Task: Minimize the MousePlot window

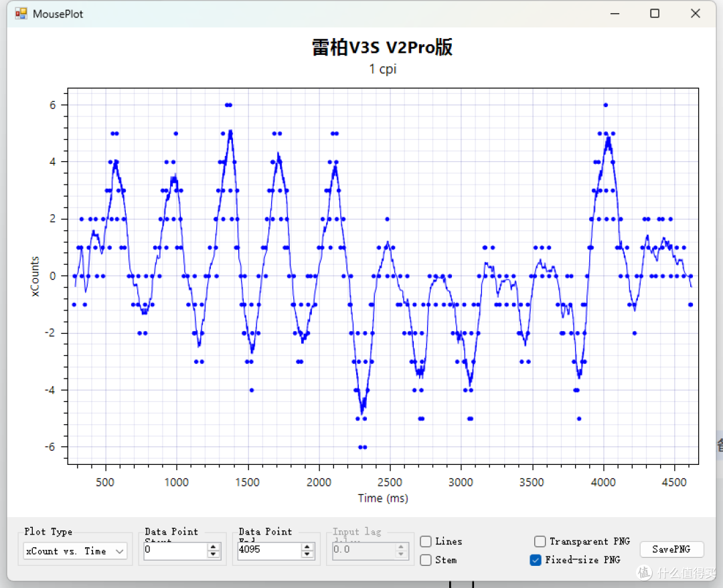Action: [615, 14]
